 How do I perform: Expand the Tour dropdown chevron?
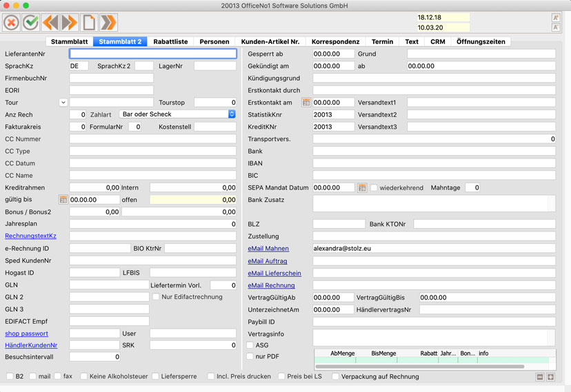tap(63, 103)
